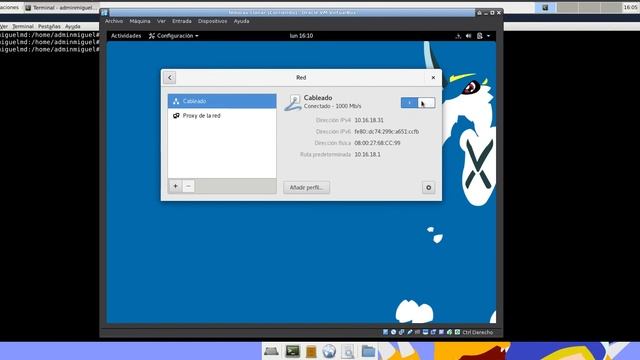Launch terminal from bottom dock

[292, 351]
